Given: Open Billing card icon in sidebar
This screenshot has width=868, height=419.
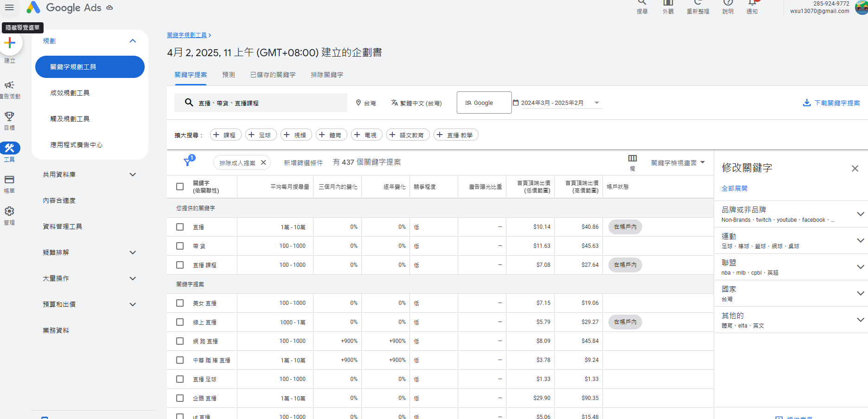Looking at the screenshot, I should (9, 180).
